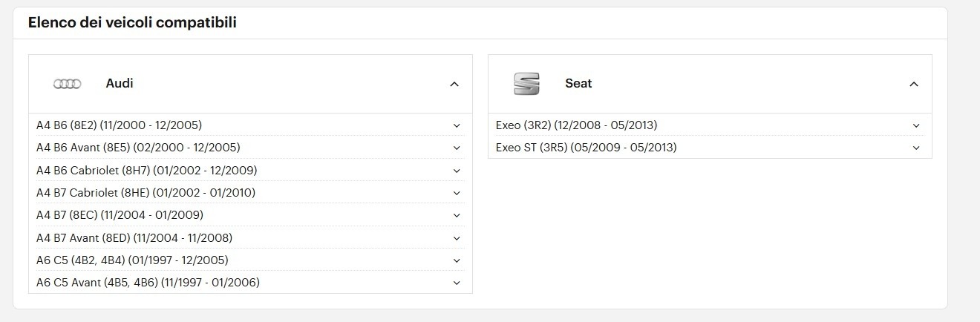Expand the A4 B6 (8E2) row arrow
980x322 pixels.
click(x=457, y=125)
